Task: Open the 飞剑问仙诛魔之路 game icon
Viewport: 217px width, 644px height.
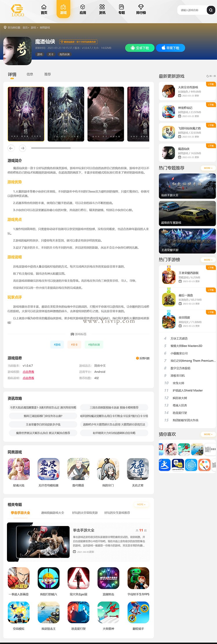Action: 168,132
